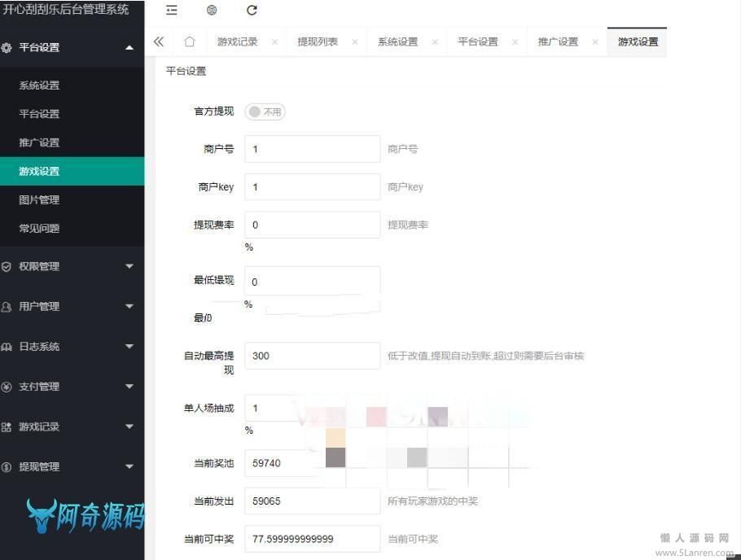Close the 游戏记录 tab
This screenshot has height=560, width=741.
(x=274, y=42)
